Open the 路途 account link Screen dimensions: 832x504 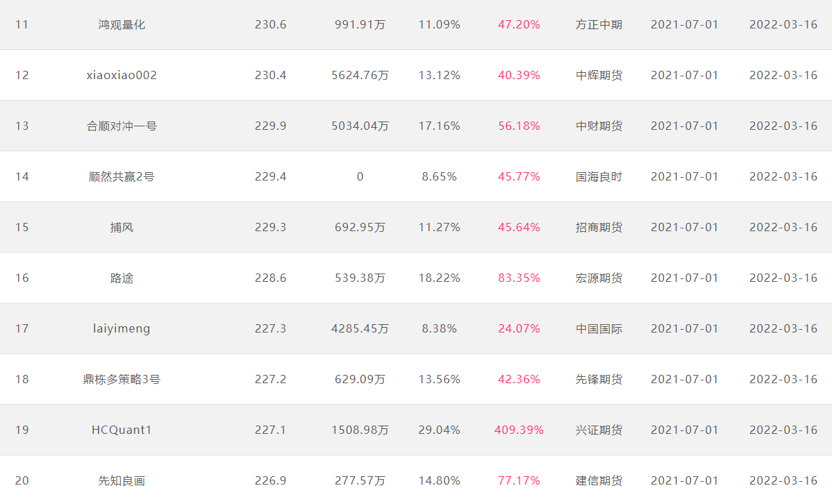click(122, 278)
